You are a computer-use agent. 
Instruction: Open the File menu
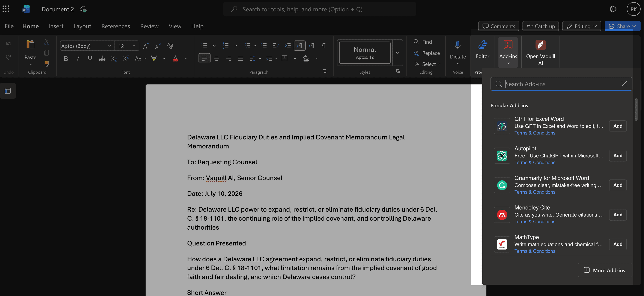pyautogui.click(x=9, y=26)
